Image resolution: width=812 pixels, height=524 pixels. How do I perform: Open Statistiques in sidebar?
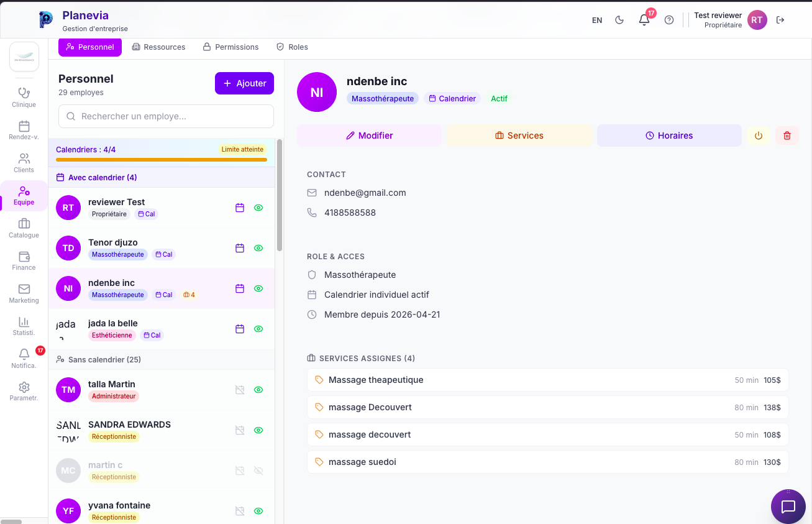point(24,326)
